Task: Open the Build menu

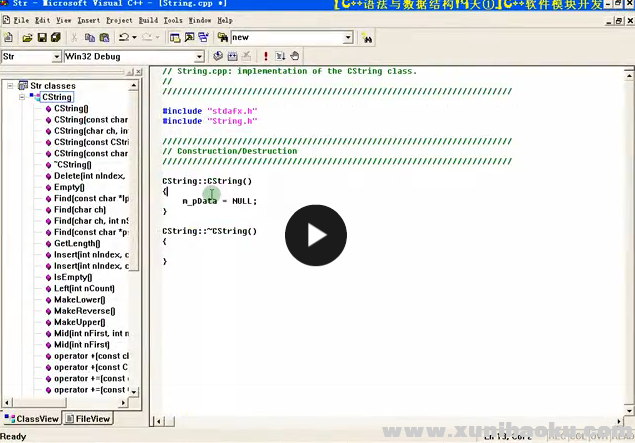Action: pyautogui.click(x=149, y=20)
